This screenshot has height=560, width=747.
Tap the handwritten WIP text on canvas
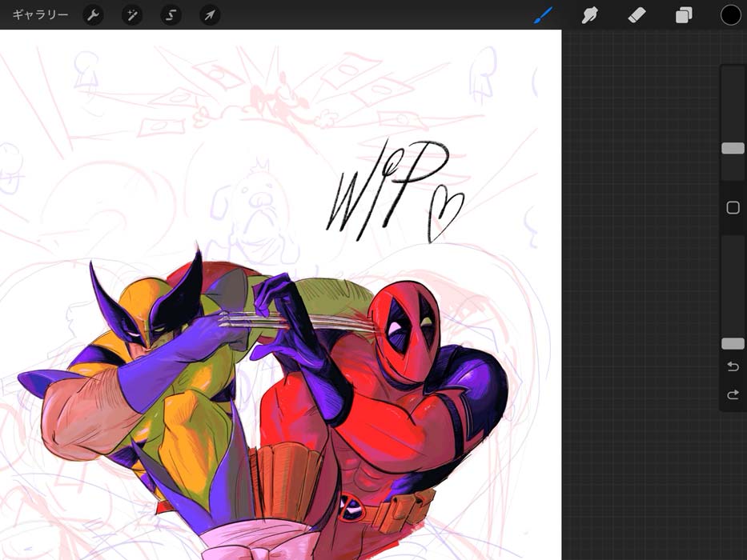click(x=384, y=188)
